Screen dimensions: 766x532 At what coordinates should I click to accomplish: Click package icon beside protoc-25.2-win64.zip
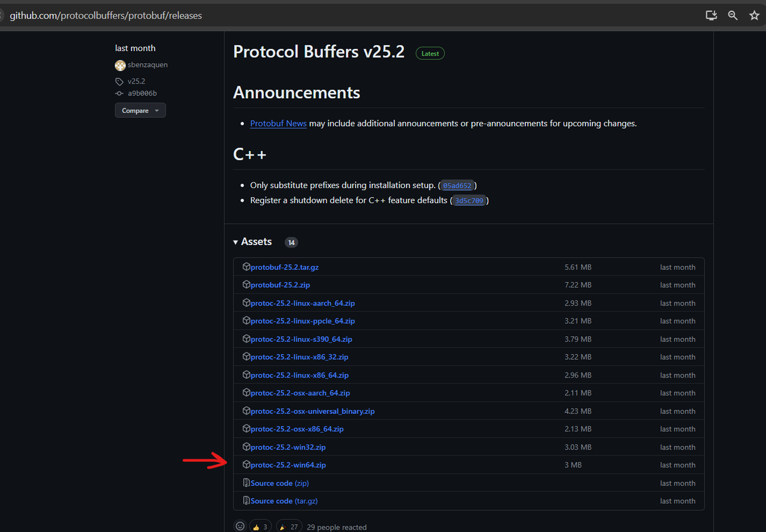tap(246, 464)
